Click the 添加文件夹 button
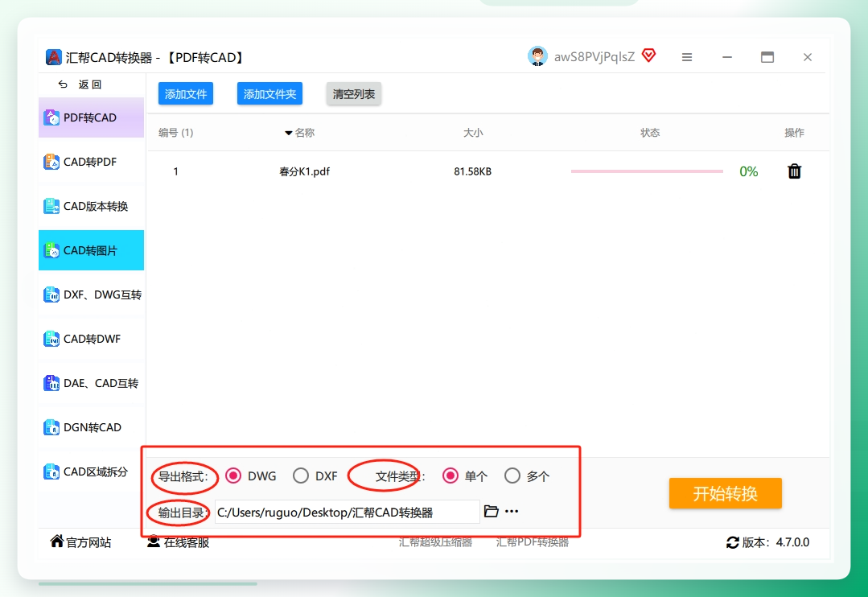868x597 pixels. pyautogui.click(x=269, y=93)
